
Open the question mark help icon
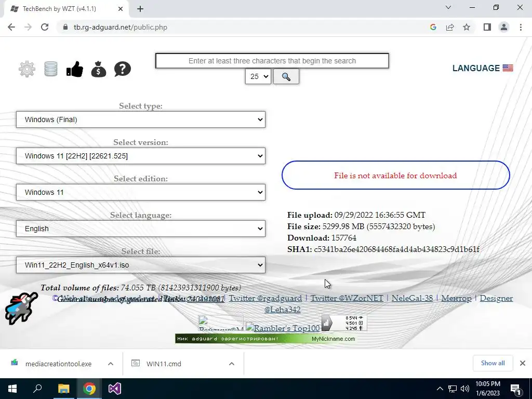pyautogui.click(x=123, y=69)
